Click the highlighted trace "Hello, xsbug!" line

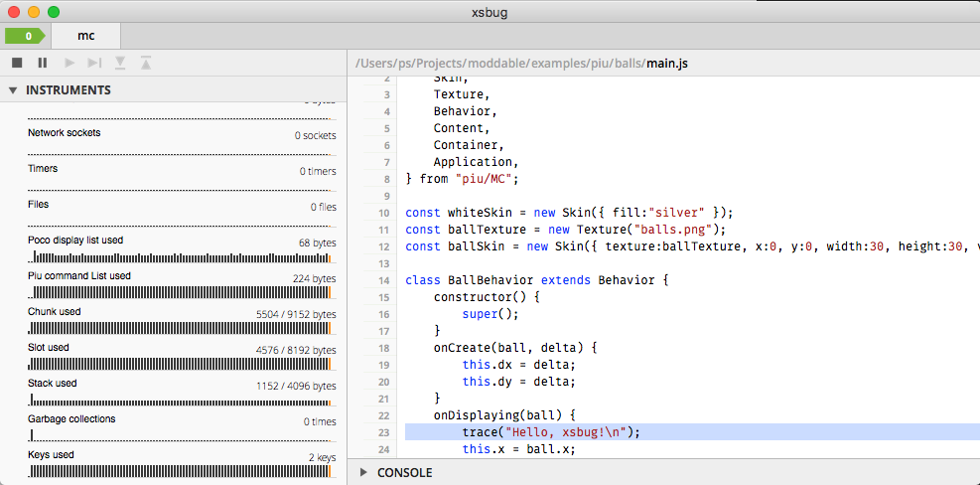[692, 431]
